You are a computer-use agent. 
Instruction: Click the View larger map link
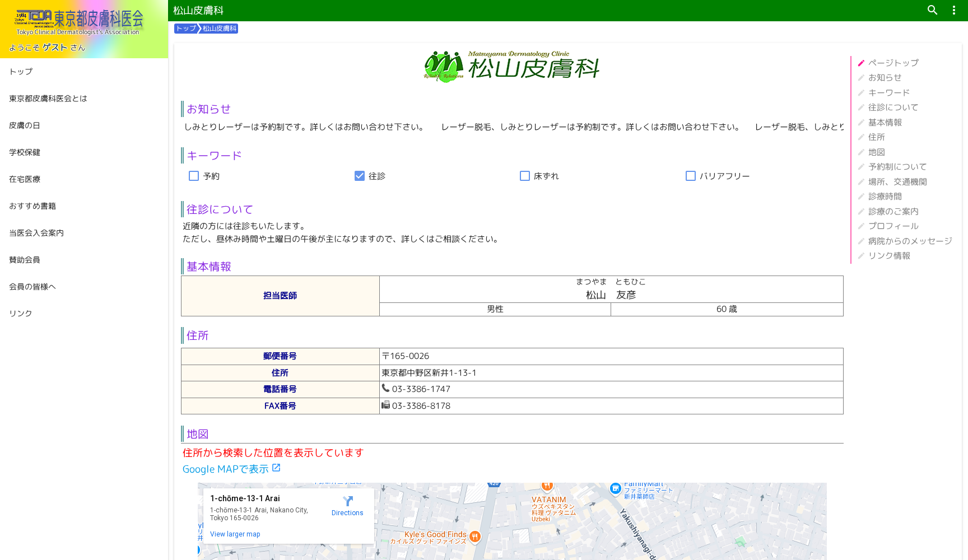235,534
